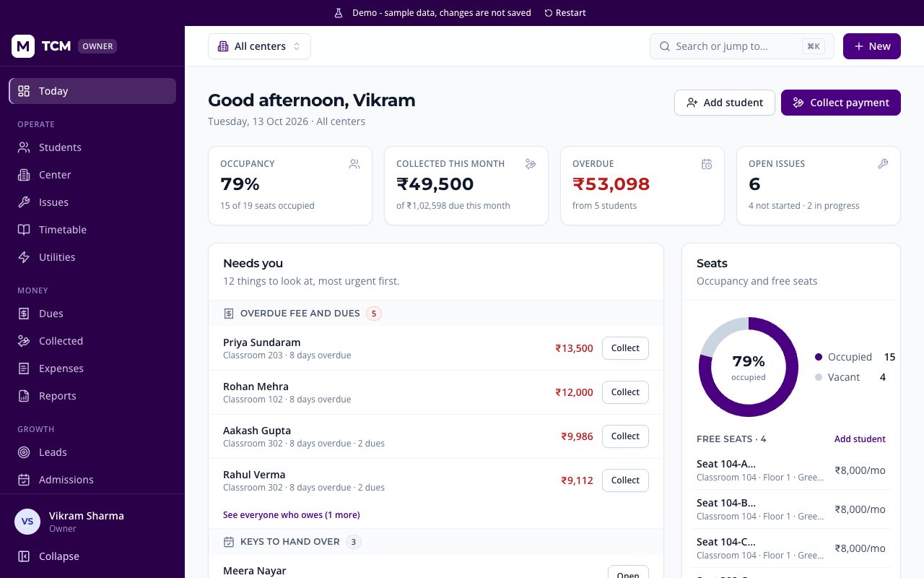The image size is (924, 578).
Task: Click the Keys to hand over header
Action: pyautogui.click(x=436, y=542)
